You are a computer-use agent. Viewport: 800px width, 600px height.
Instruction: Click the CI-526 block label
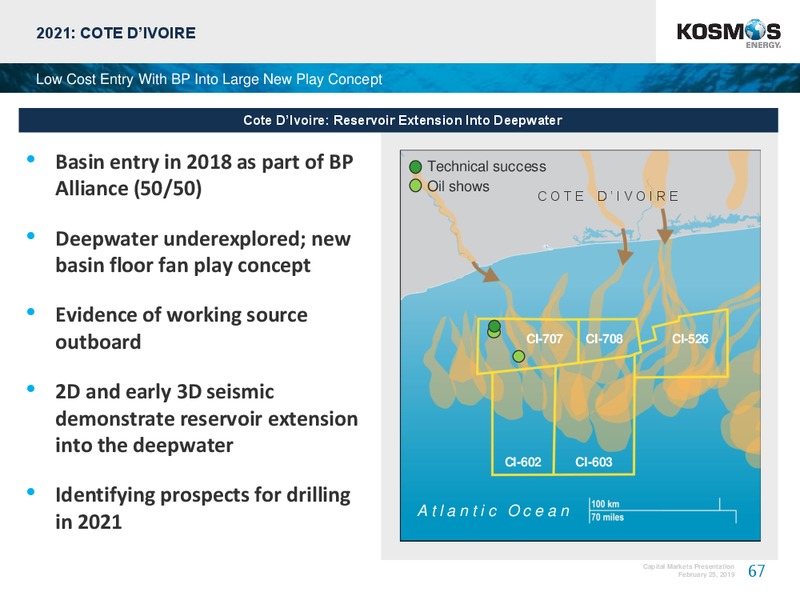click(x=690, y=339)
